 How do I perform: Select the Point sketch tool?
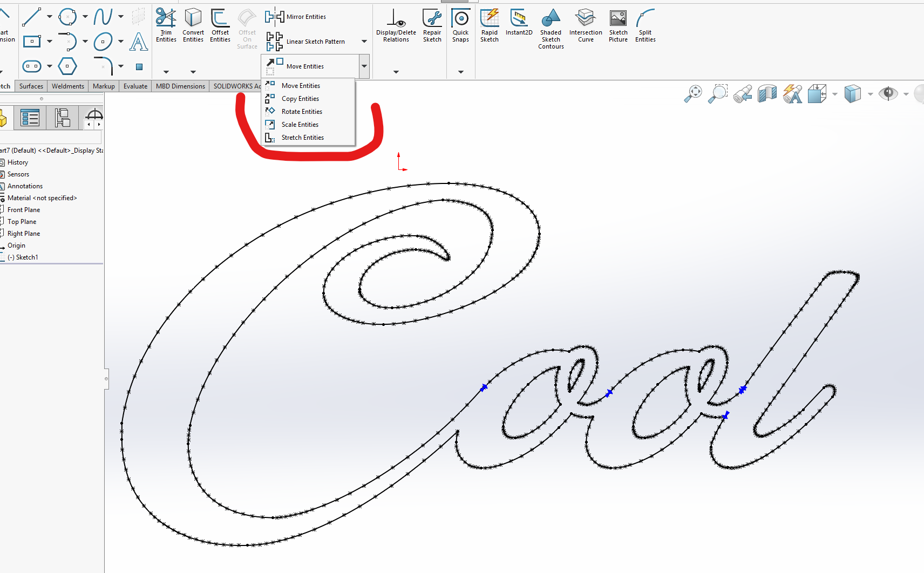(139, 67)
